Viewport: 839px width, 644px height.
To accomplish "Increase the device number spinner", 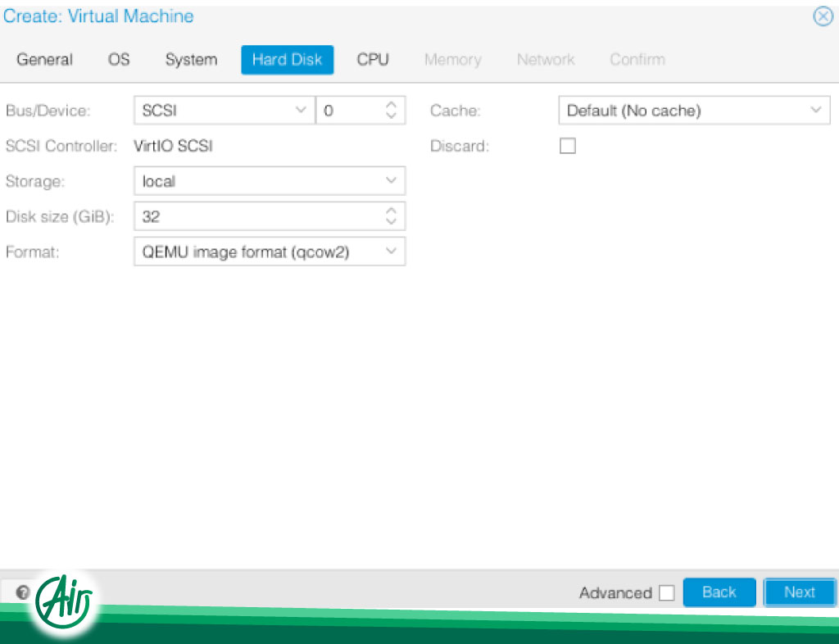I will [391, 104].
